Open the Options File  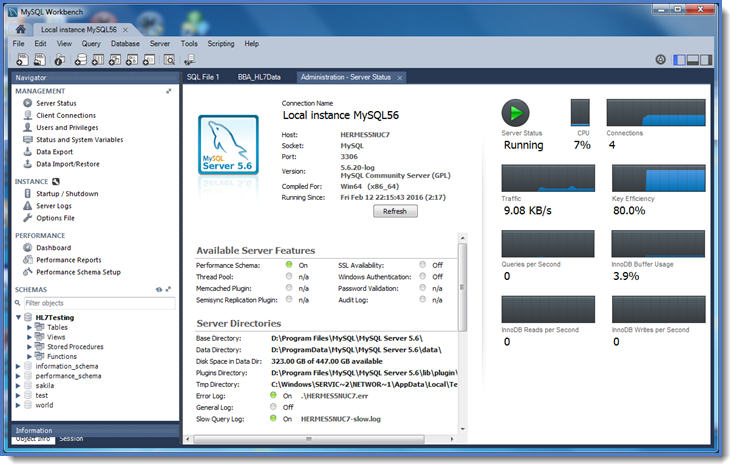pyautogui.click(x=55, y=218)
